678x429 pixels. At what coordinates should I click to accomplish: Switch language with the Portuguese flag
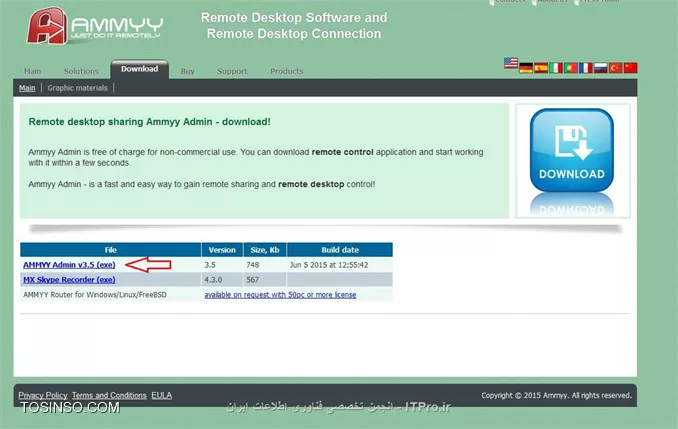(x=571, y=68)
